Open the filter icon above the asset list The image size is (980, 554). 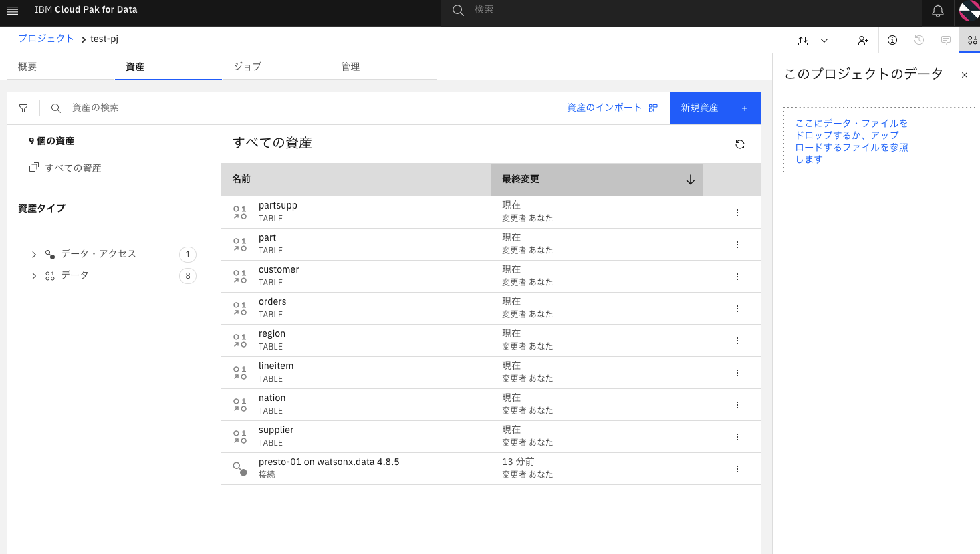(23, 108)
